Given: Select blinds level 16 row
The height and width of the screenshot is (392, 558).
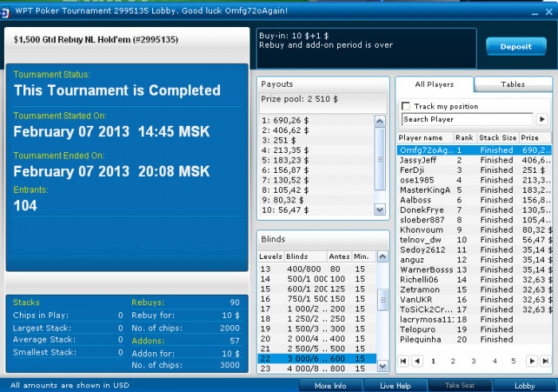Looking at the screenshot, I should (x=316, y=299).
